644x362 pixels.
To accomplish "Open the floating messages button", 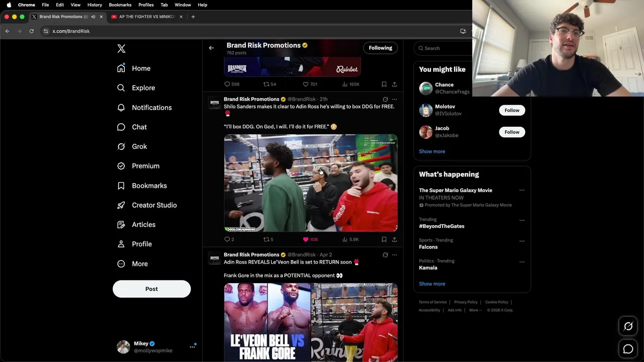I will [x=628, y=349].
